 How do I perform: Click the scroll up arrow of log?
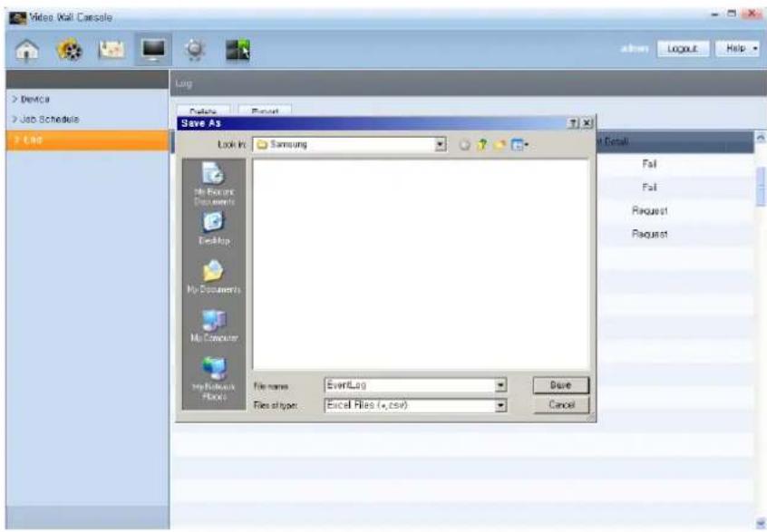tap(760, 138)
